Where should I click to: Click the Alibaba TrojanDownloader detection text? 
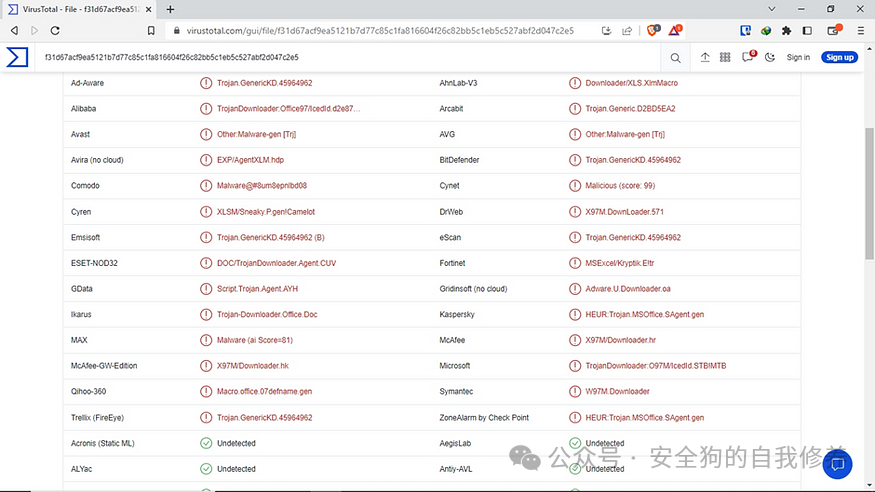[x=289, y=109]
